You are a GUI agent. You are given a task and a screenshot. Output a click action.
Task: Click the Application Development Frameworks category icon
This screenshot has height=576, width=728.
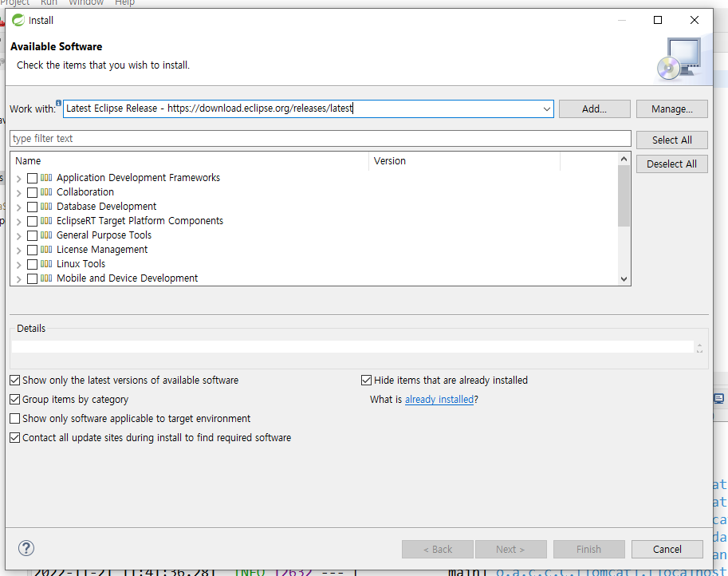click(46, 177)
